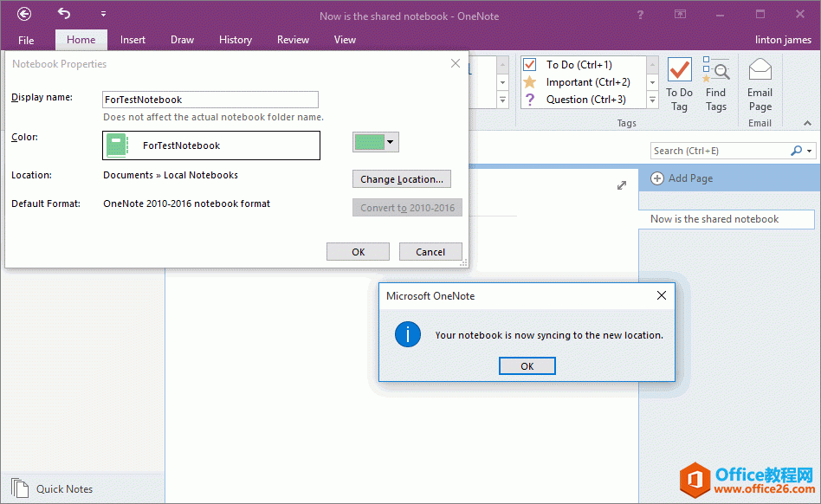This screenshot has width=821, height=504.
Task: Confirm the syncing message with OK
Action: coord(527,366)
